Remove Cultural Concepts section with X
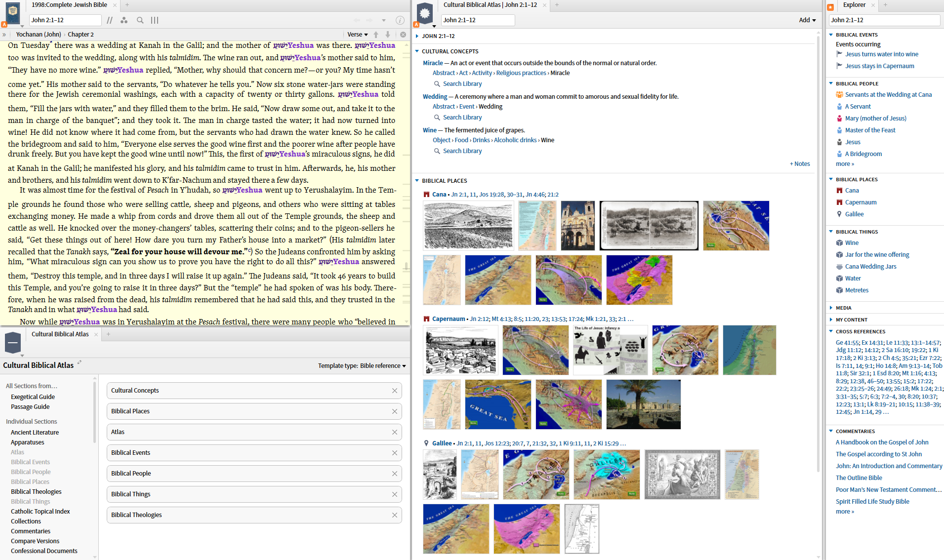Image resolution: width=944 pixels, height=560 pixels. point(395,391)
